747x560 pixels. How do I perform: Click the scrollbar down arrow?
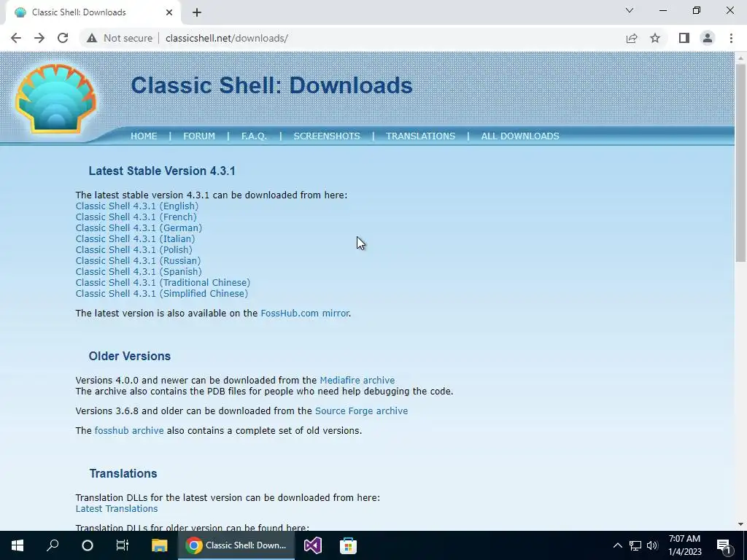click(740, 524)
